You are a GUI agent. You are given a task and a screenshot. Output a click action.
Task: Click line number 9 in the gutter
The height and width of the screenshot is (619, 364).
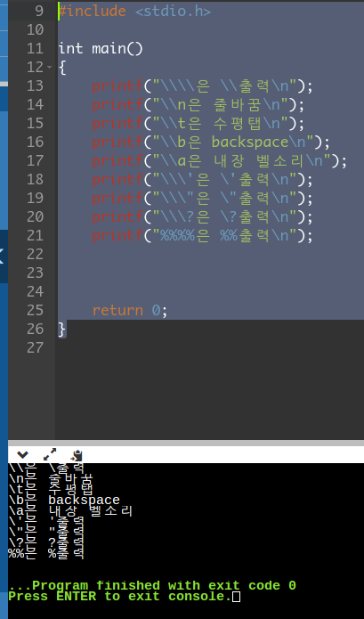pos(39,11)
